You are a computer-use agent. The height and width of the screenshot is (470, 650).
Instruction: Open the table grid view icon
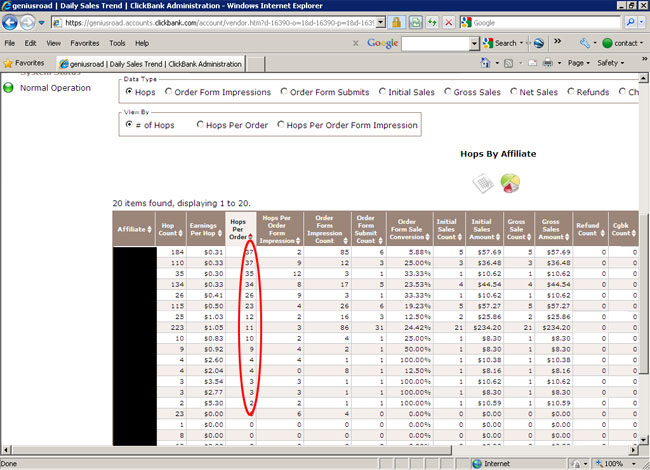pos(483,183)
